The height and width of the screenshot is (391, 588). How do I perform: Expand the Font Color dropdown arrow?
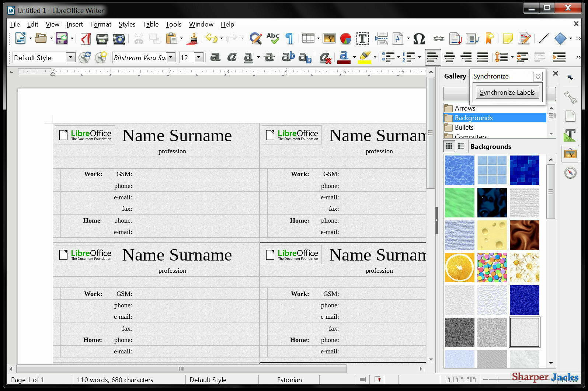(x=354, y=57)
